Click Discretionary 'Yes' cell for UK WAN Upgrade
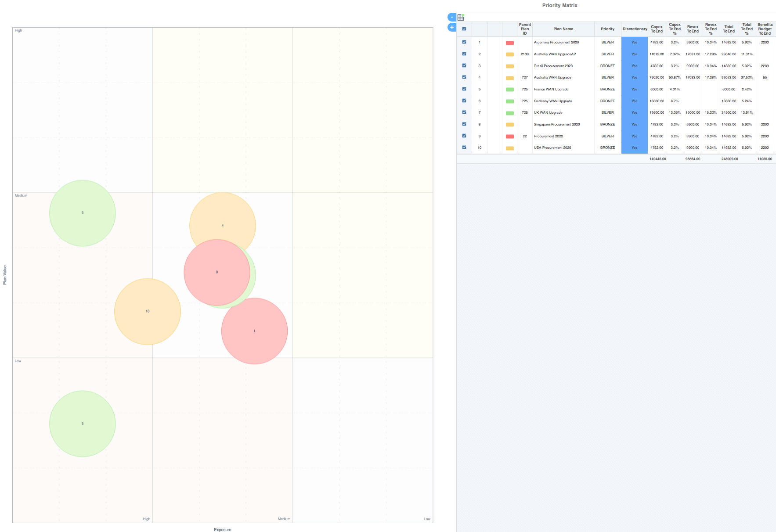The height and width of the screenshot is (532, 776). [635, 113]
